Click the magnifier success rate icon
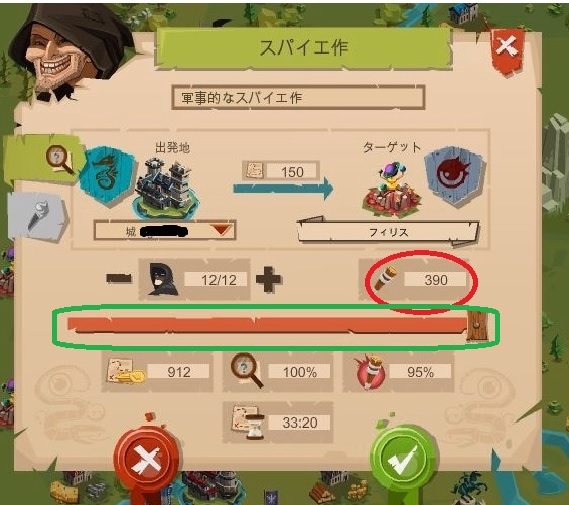 coord(247,370)
